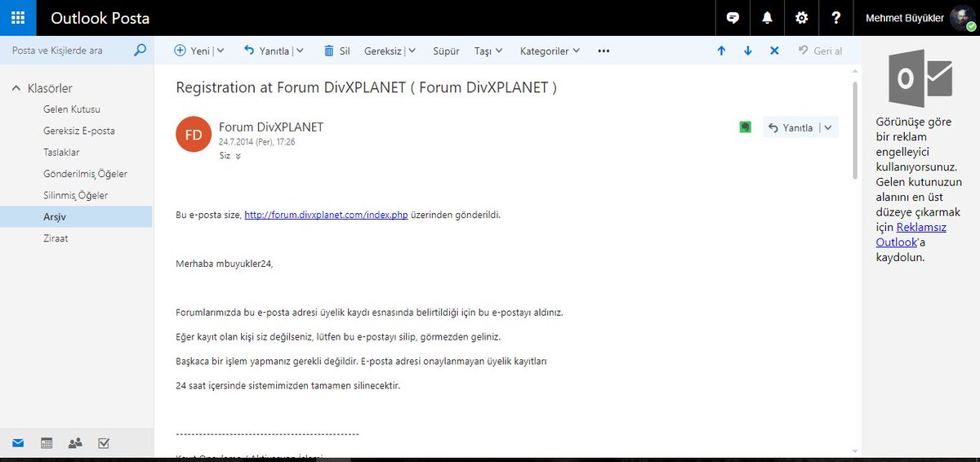Open Silinmiş Öğeler folder
The width and height of the screenshot is (980, 462).
coord(75,195)
